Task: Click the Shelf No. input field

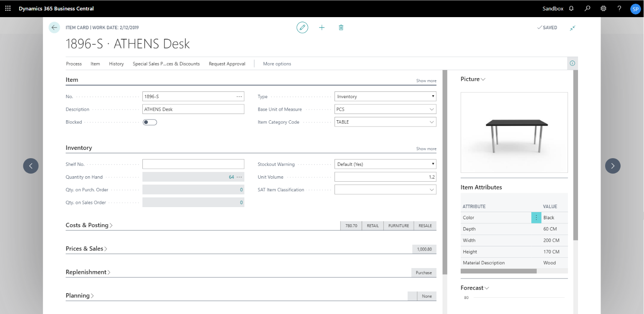Action: pyautogui.click(x=193, y=164)
